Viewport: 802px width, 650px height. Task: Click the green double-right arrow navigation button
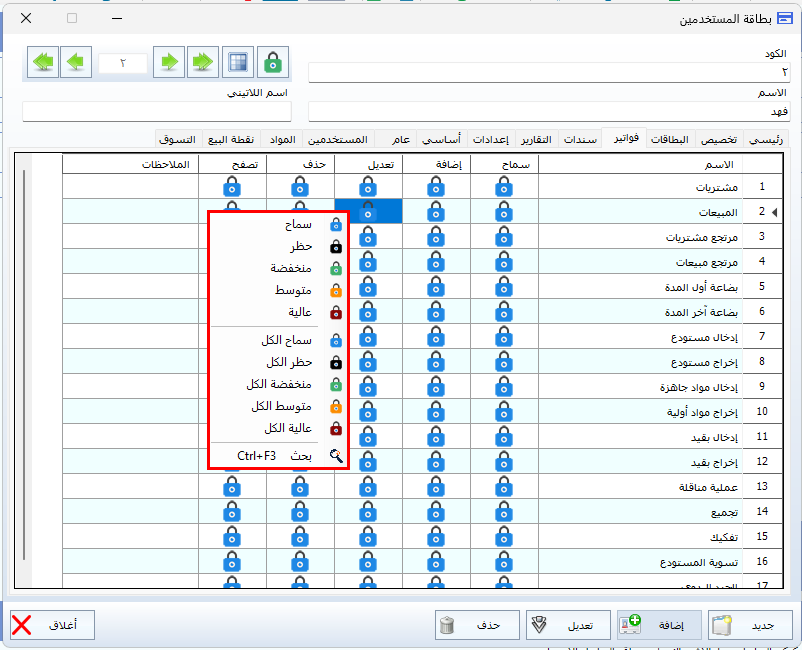click(203, 62)
